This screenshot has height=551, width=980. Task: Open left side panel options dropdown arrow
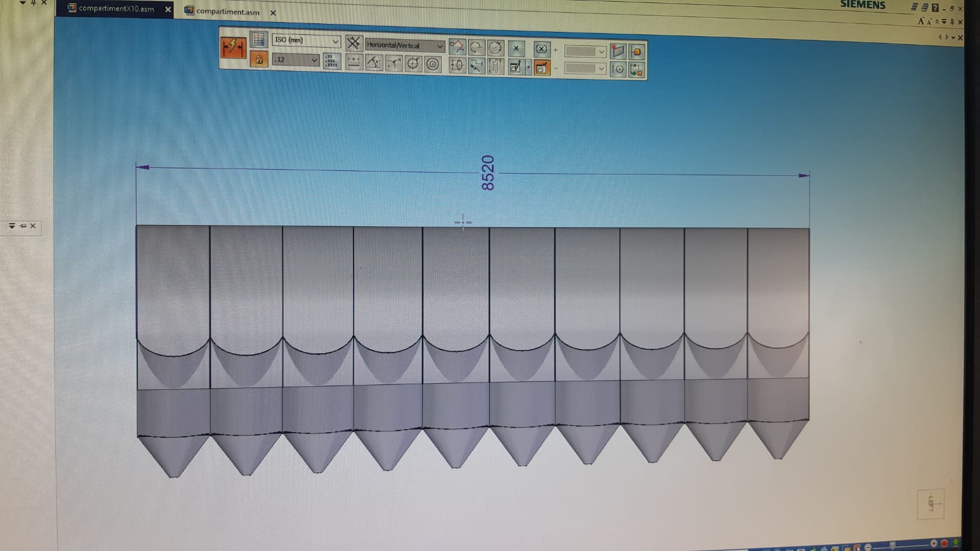pos(12,226)
